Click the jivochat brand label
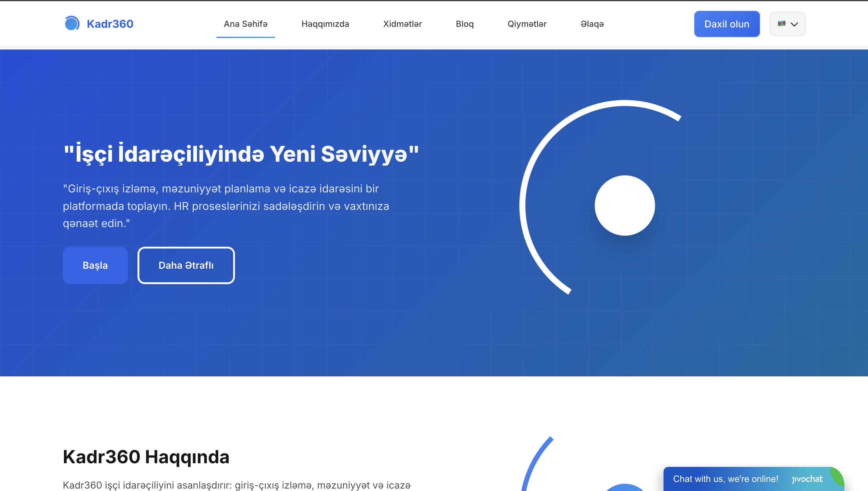868x491 pixels. point(807,479)
